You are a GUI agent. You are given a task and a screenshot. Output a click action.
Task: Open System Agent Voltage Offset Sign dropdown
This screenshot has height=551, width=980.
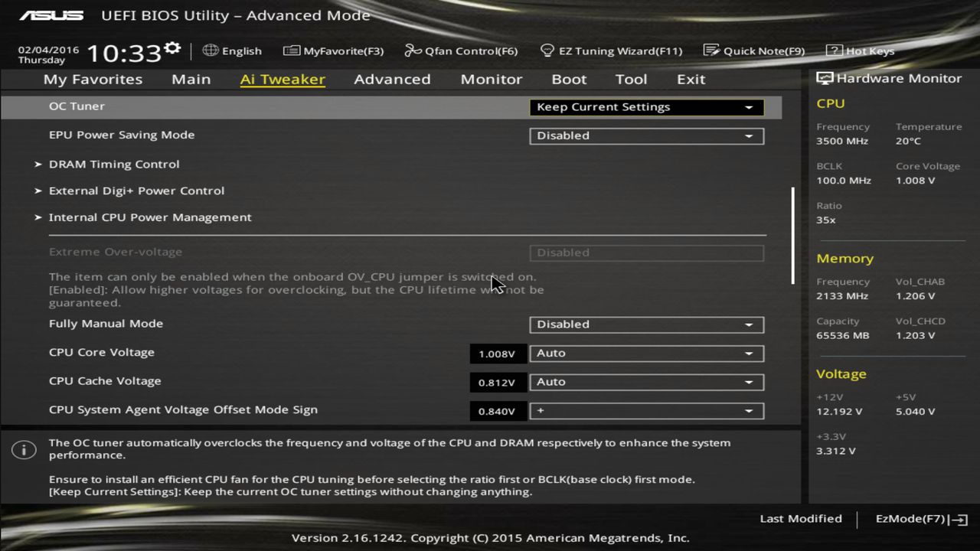(x=646, y=411)
